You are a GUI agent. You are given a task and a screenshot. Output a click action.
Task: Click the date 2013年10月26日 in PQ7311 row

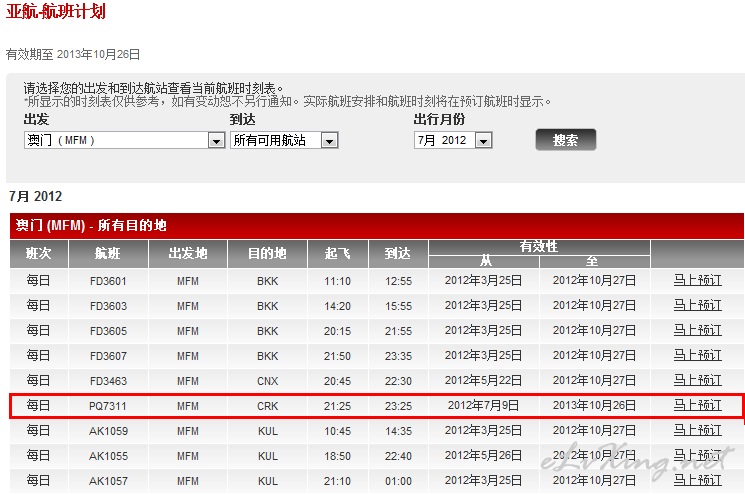coord(594,405)
